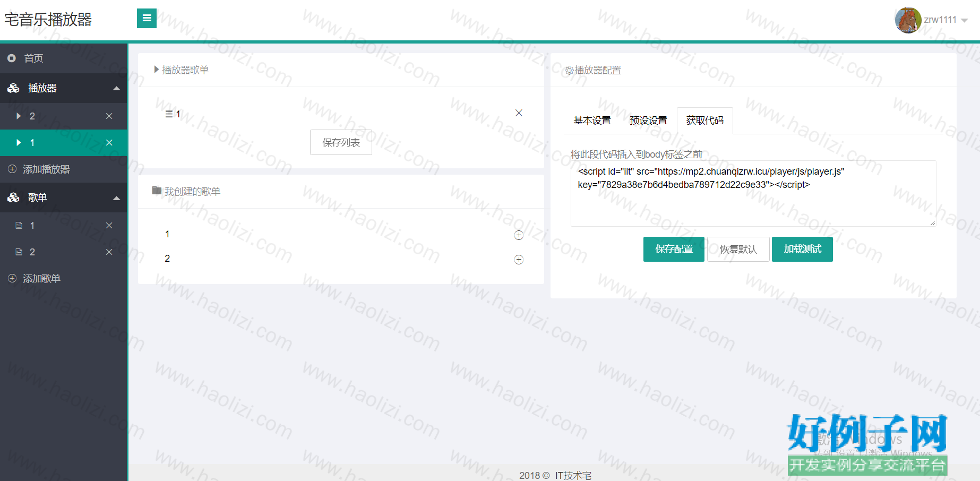980x481 pixels.
Task: Click the 宅音乐播放器 site title
Action: [48, 20]
